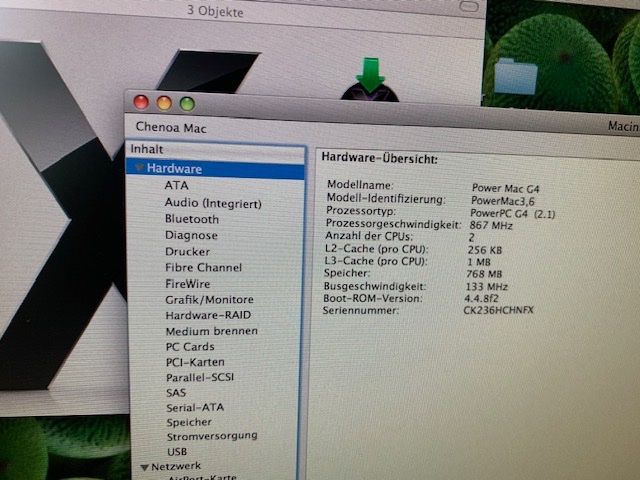Select the Stromversorgung entry
640x480 pixels.
coord(212,436)
